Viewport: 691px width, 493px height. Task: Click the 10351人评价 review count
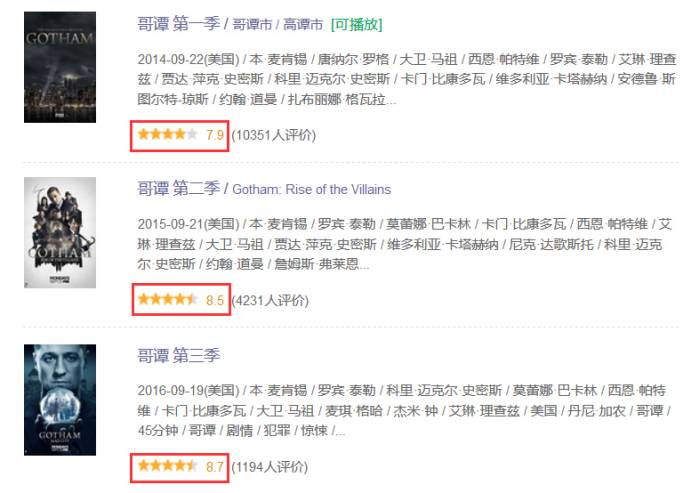pos(274,135)
